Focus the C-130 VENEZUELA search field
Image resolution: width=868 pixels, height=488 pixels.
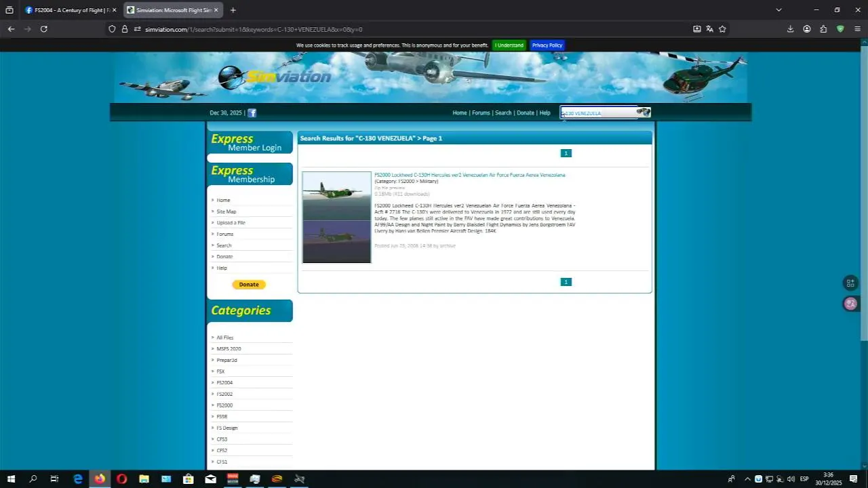(599, 113)
